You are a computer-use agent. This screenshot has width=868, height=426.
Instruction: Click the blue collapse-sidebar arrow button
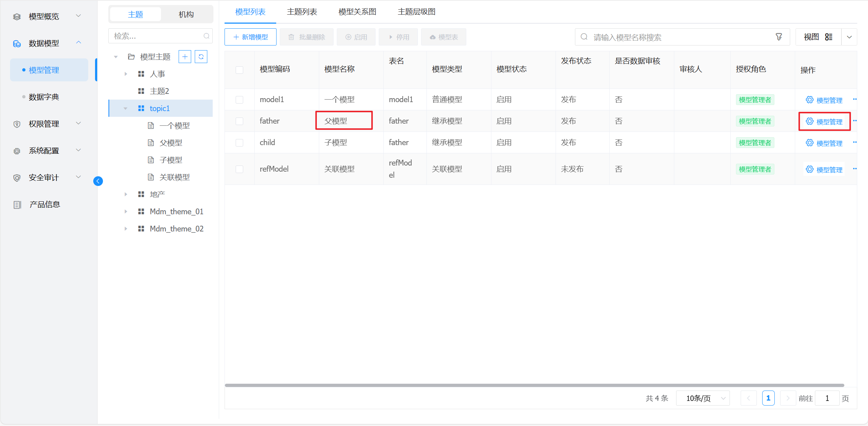tap(98, 181)
